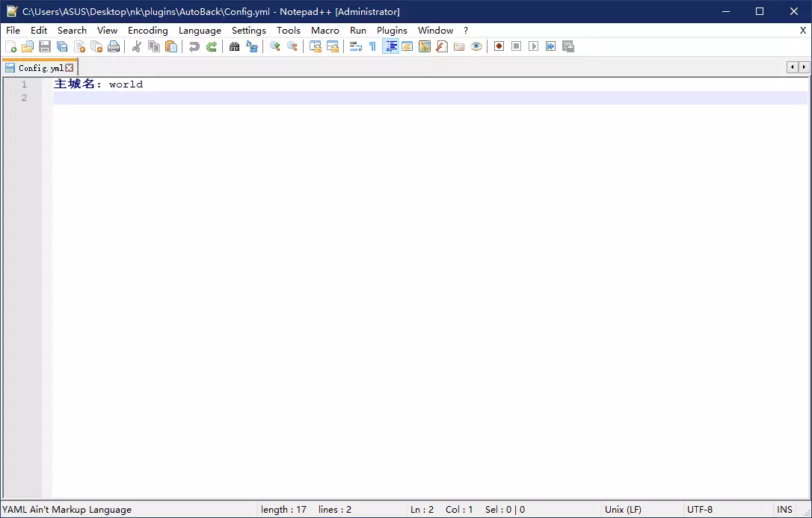Click the Zoom Out magnifier icon

pos(292,46)
